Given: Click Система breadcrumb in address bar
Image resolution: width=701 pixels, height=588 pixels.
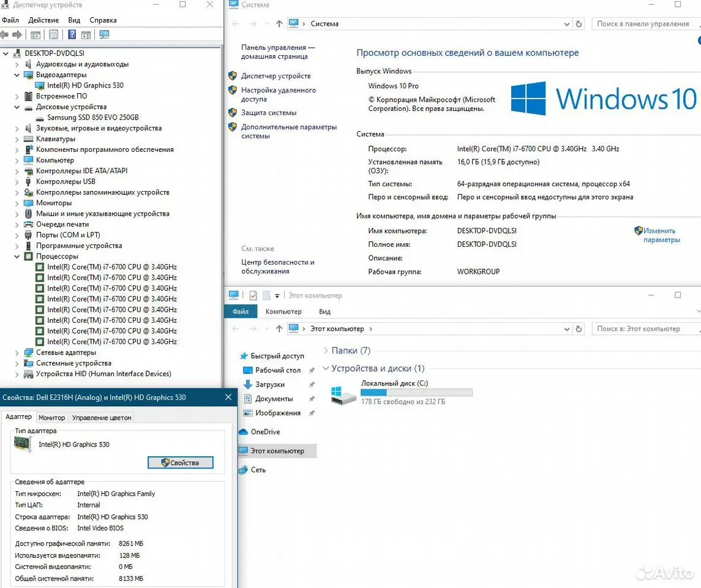Looking at the screenshot, I should [324, 24].
